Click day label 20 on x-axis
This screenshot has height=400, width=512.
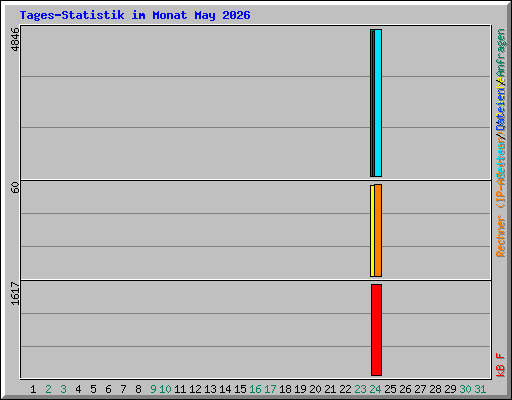point(315,389)
